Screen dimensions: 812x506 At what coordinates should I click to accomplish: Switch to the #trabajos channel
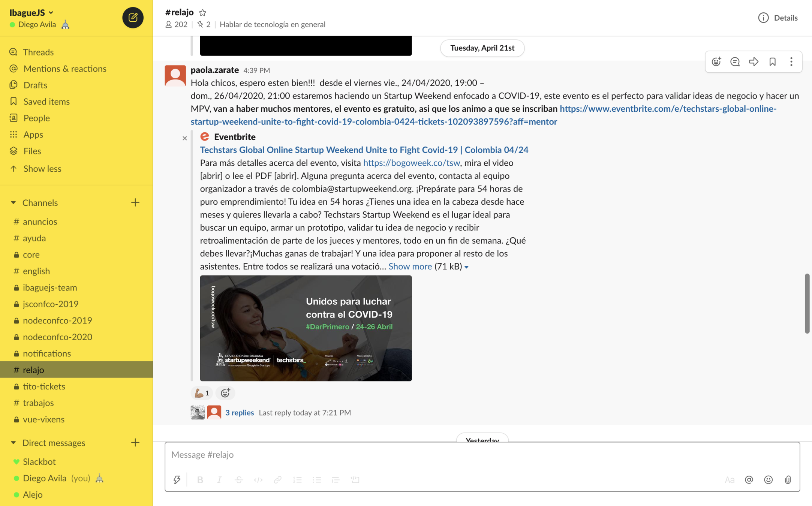tap(38, 403)
